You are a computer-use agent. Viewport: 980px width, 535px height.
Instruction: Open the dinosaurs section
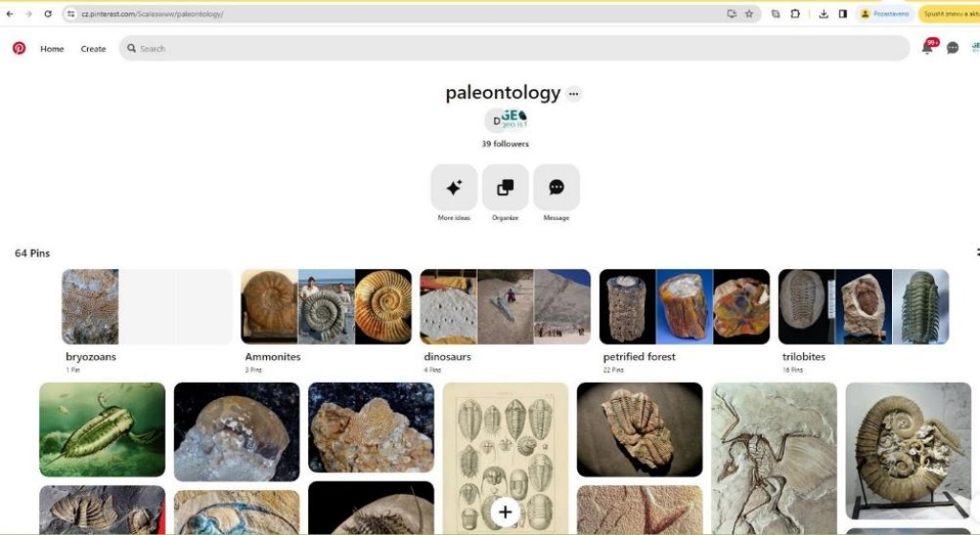click(505, 322)
